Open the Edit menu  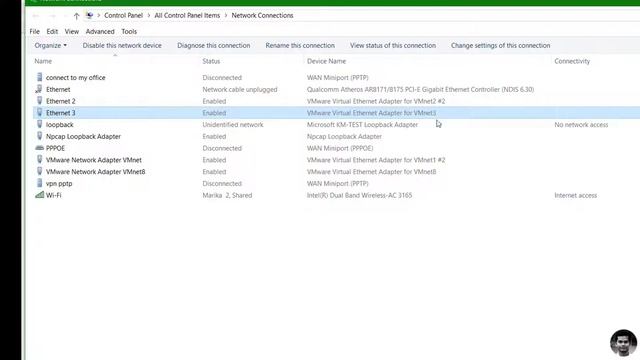coord(52,31)
